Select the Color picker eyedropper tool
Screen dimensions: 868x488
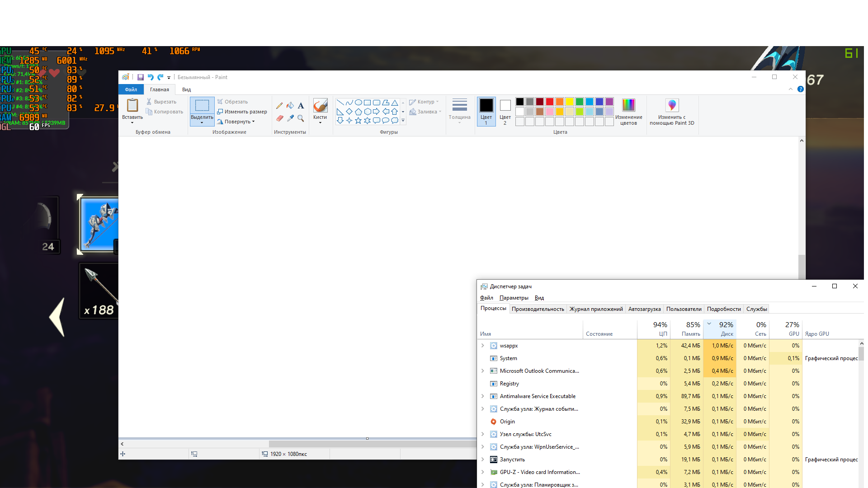click(290, 118)
